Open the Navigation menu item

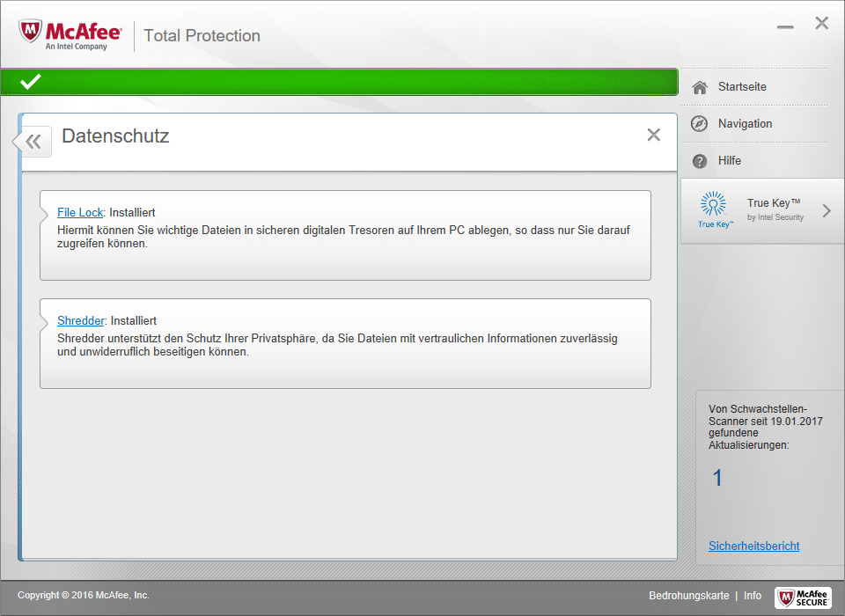745,124
